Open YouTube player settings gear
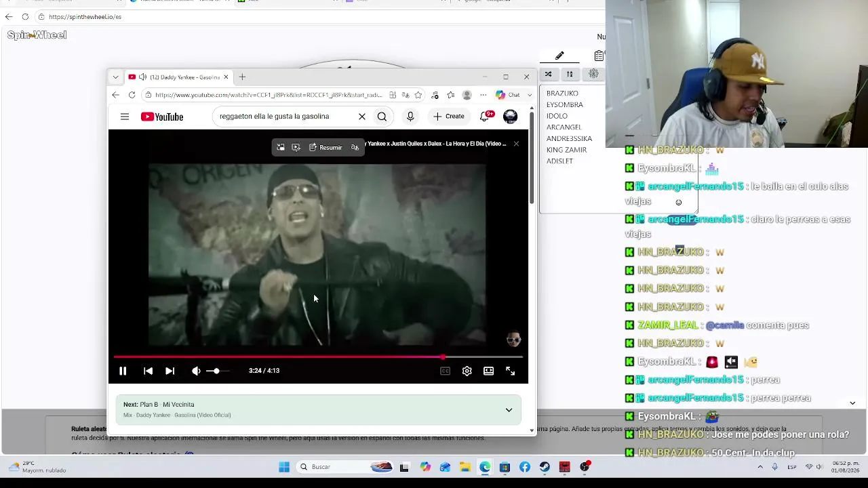The width and height of the screenshot is (868, 488). (x=467, y=371)
